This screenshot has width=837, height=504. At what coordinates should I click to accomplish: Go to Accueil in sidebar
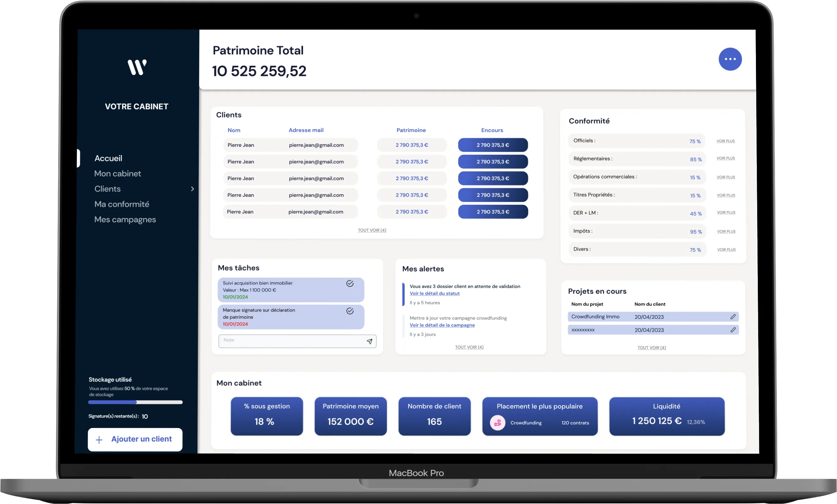pyautogui.click(x=108, y=158)
